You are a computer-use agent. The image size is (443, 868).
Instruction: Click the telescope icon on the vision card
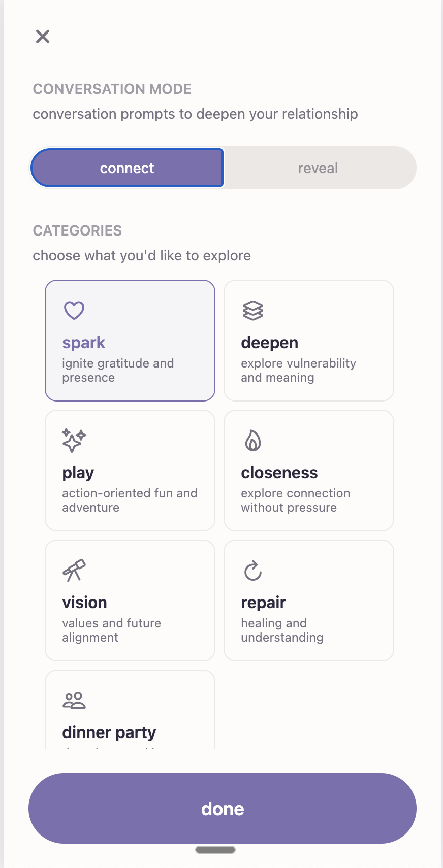coord(74,570)
